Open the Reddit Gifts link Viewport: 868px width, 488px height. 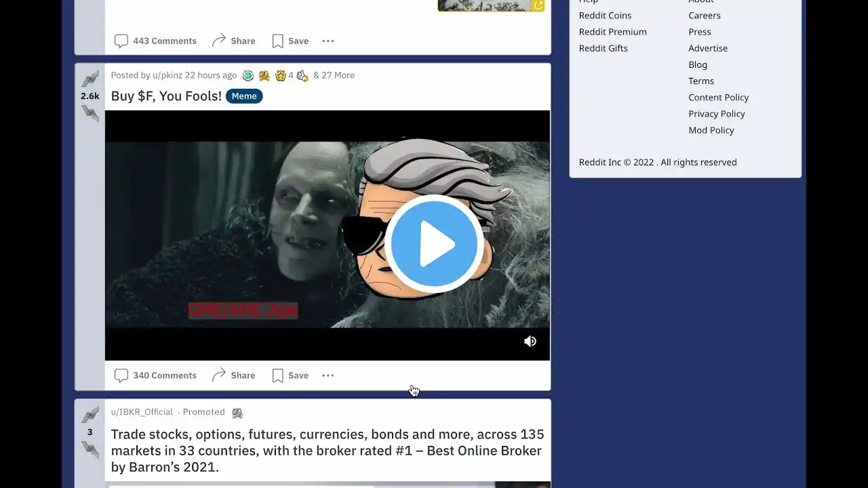click(604, 48)
